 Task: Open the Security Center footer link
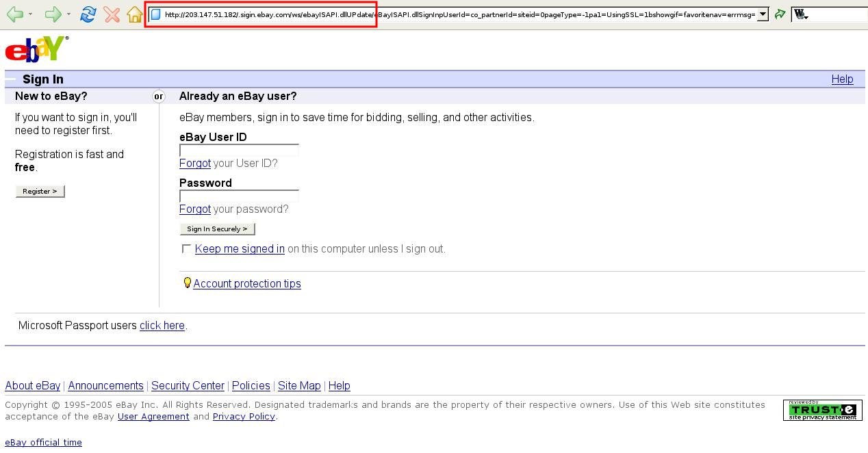click(x=188, y=385)
